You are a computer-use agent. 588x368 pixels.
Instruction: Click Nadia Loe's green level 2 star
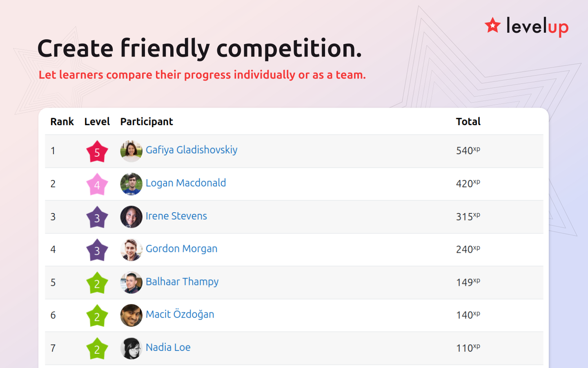tap(97, 348)
